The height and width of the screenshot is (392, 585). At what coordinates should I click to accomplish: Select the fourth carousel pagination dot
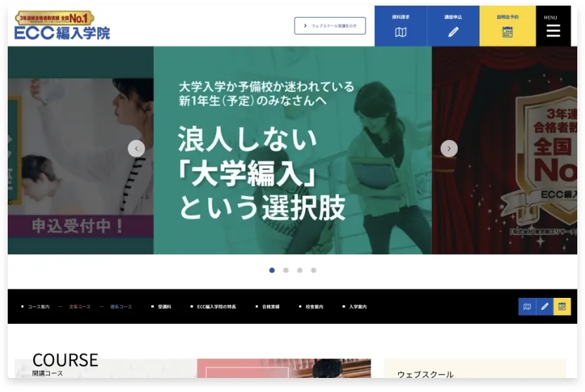(x=314, y=270)
